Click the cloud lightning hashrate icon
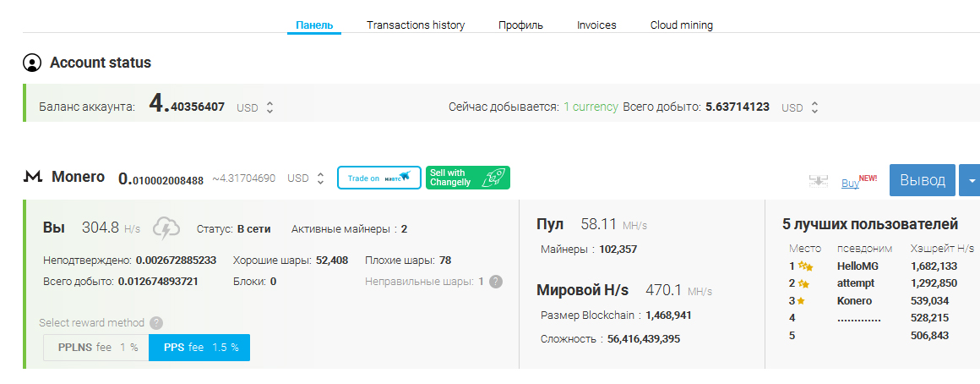Viewport: 980px width, 384px height. (166, 228)
